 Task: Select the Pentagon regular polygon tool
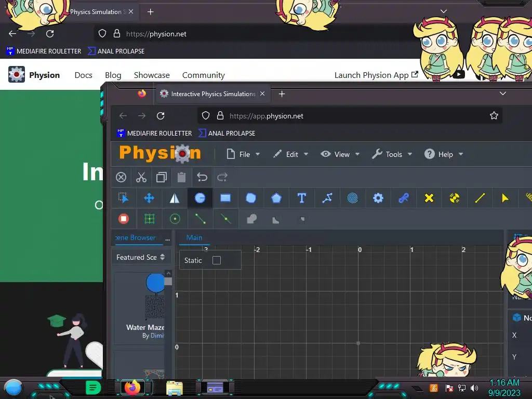coord(276,198)
